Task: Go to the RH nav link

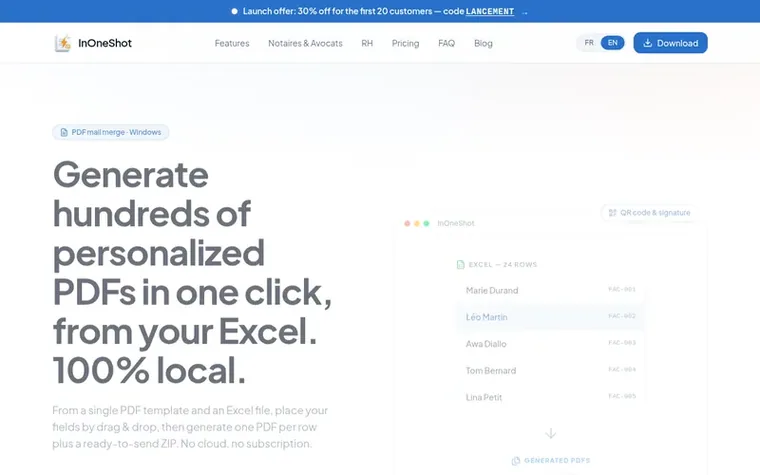Action: pyautogui.click(x=367, y=43)
